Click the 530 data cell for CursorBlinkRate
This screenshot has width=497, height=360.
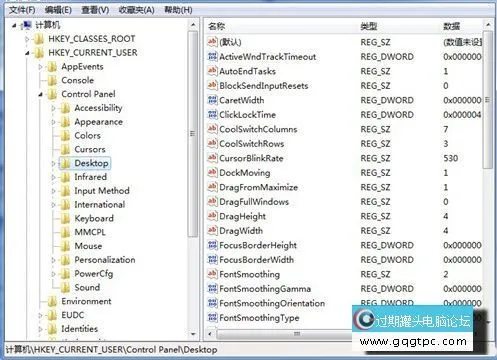[x=451, y=158]
